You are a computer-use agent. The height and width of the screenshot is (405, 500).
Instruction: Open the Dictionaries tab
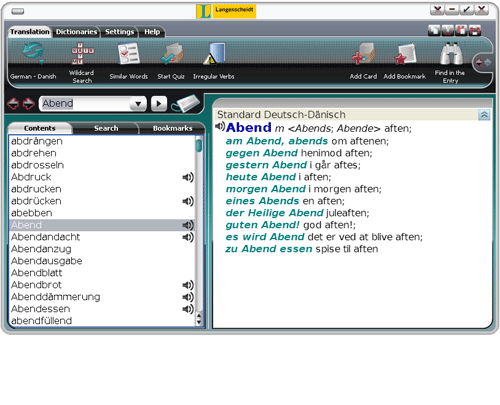76,32
